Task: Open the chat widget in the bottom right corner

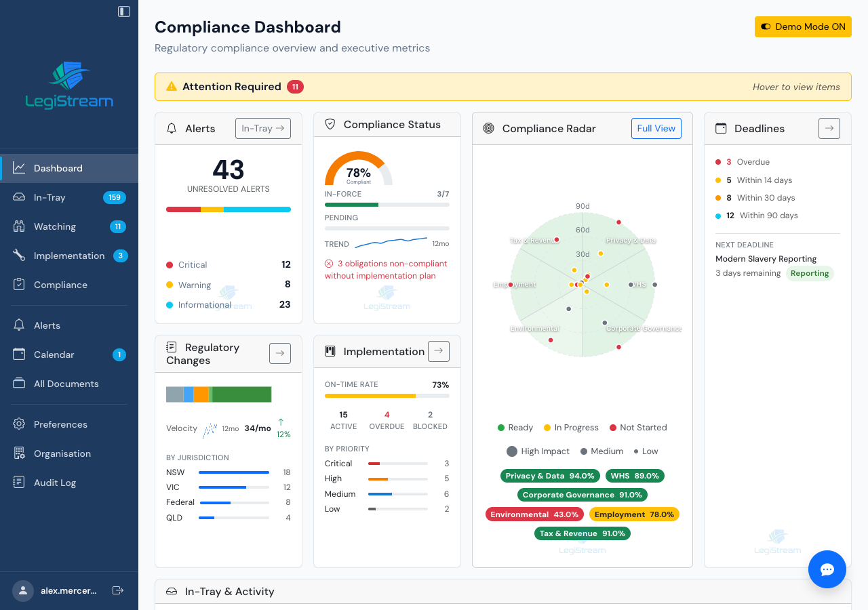Action: (827, 569)
